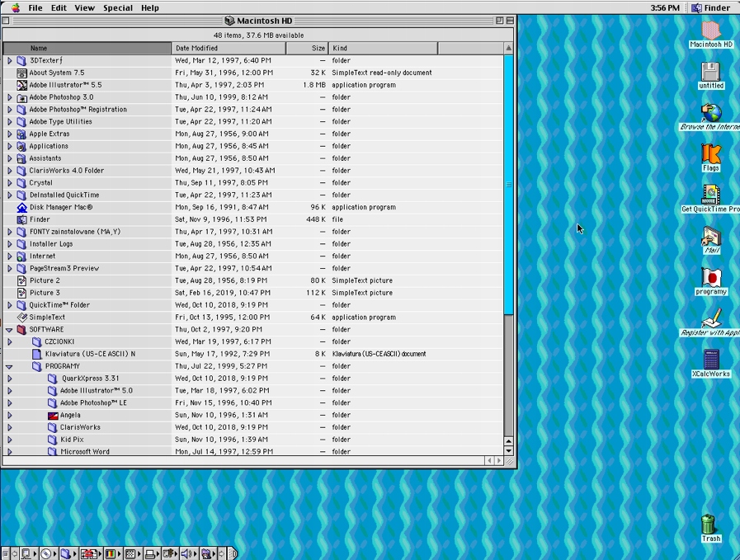Select the Internet folder icon in list
Screen dimensions: 740x560
tap(21, 256)
